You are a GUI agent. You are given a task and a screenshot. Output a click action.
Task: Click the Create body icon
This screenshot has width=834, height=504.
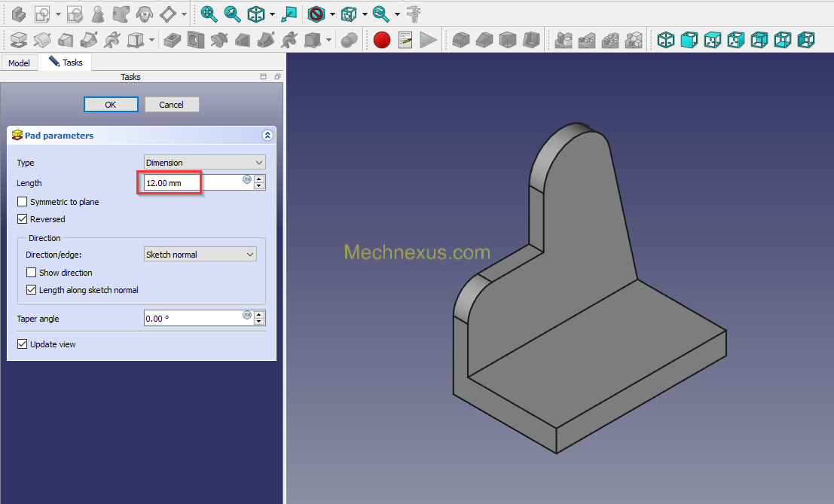click(19, 14)
